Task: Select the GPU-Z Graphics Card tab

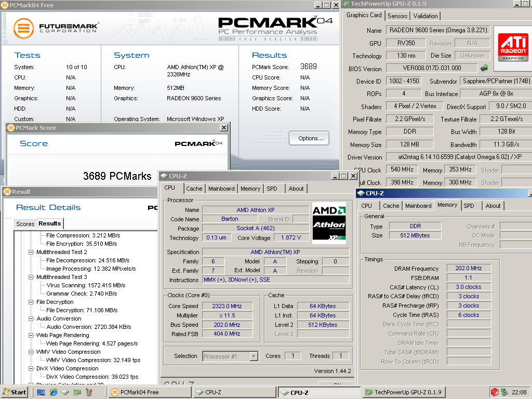Action: (364, 15)
